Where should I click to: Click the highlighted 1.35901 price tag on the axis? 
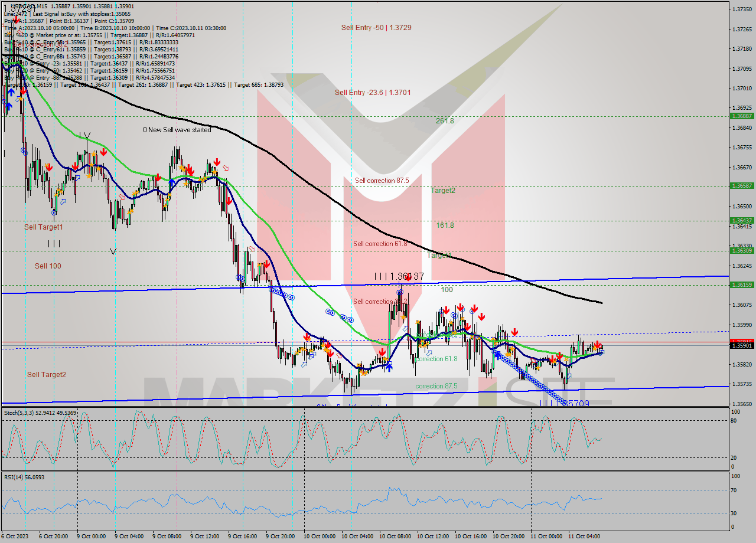pyautogui.click(x=743, y=341)
